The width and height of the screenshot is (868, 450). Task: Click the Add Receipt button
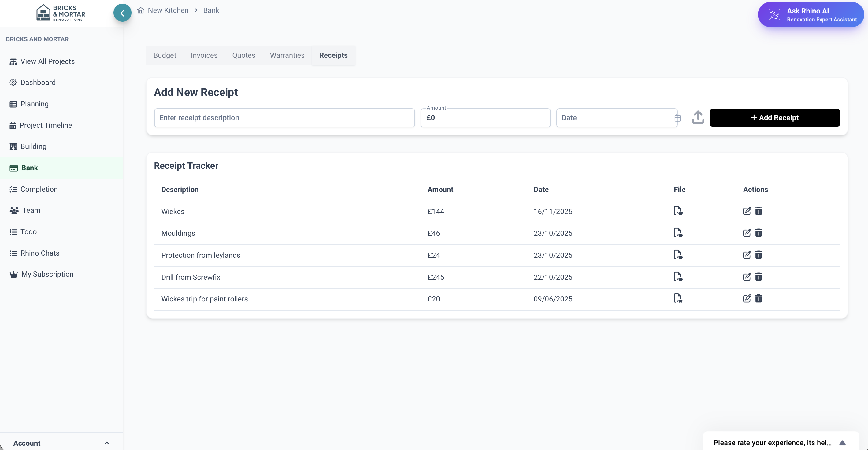(774, 118)
